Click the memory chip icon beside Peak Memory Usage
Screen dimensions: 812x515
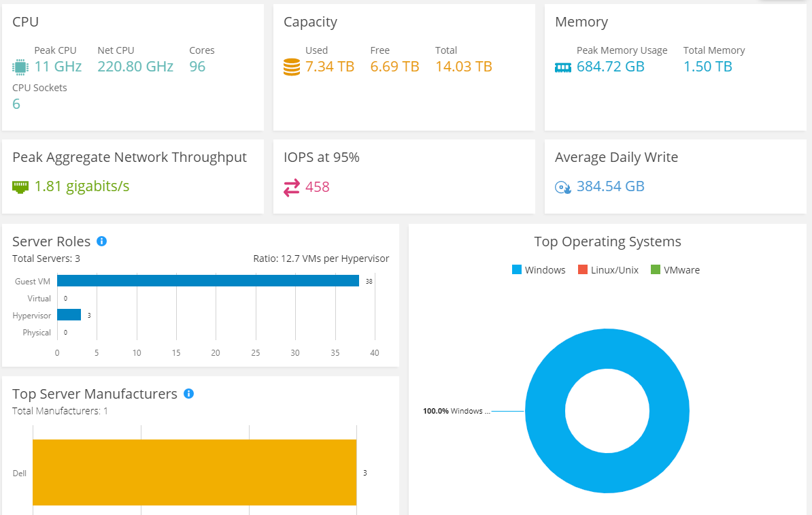(563, 66)
